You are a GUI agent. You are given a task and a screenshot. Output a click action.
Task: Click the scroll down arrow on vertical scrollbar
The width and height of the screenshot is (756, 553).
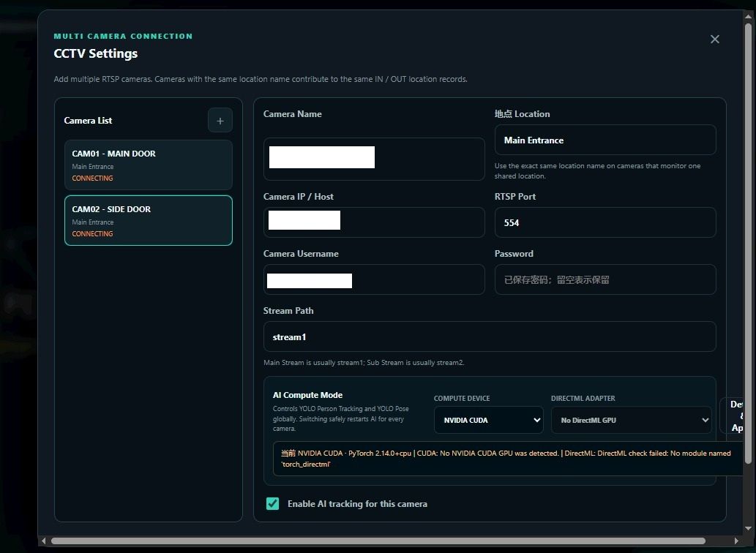coord(748,529)
